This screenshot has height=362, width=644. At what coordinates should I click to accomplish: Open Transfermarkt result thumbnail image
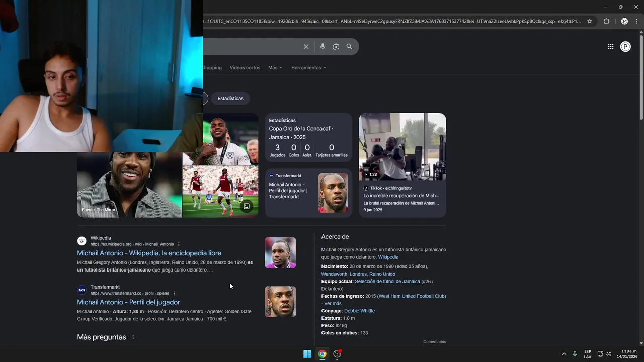click(280, 302)
